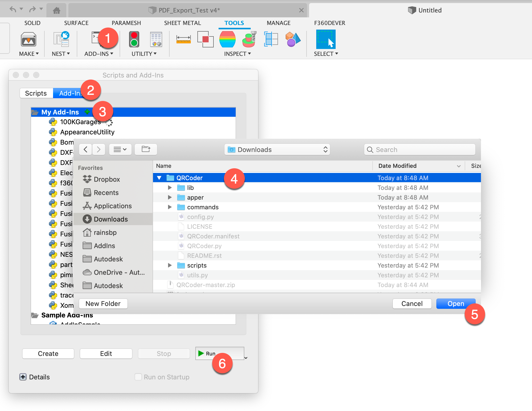532x411 pixels.
Task: Click the traffic light Utility icon
Action: point(134,40)
